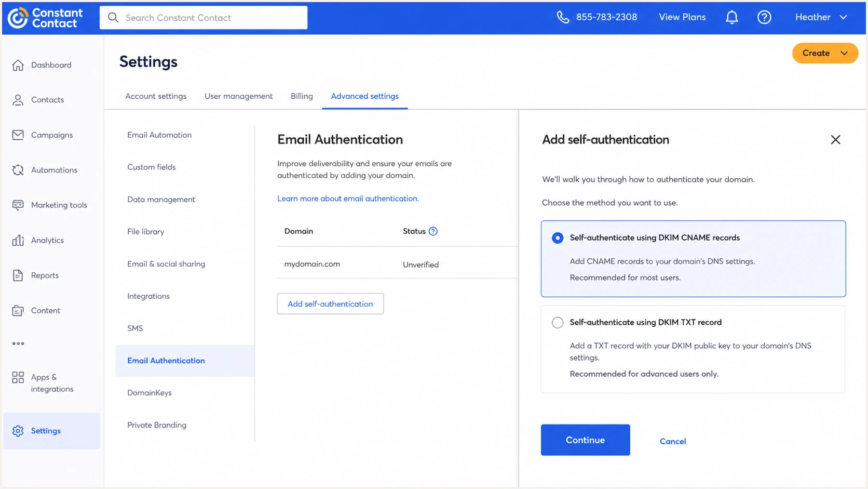Click the Apps & integrations grid icon
This screenshot has height=489, width=868.
18,377
